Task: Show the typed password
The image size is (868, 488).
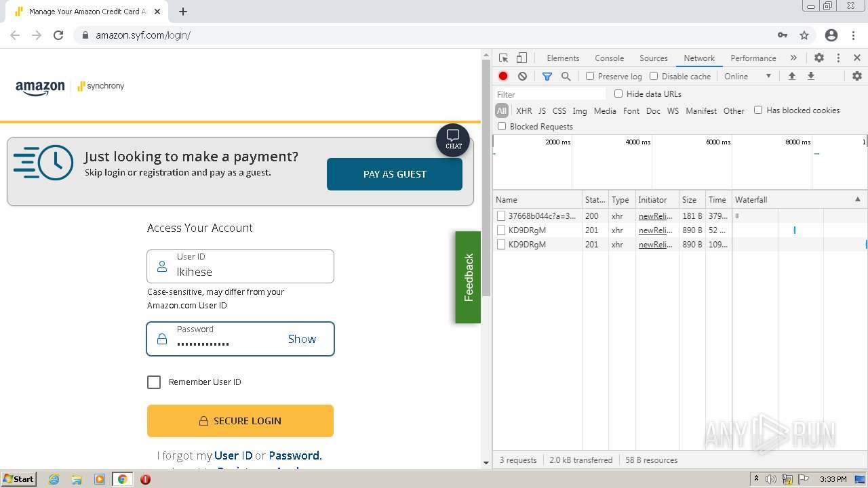Action: pos(302,340)
